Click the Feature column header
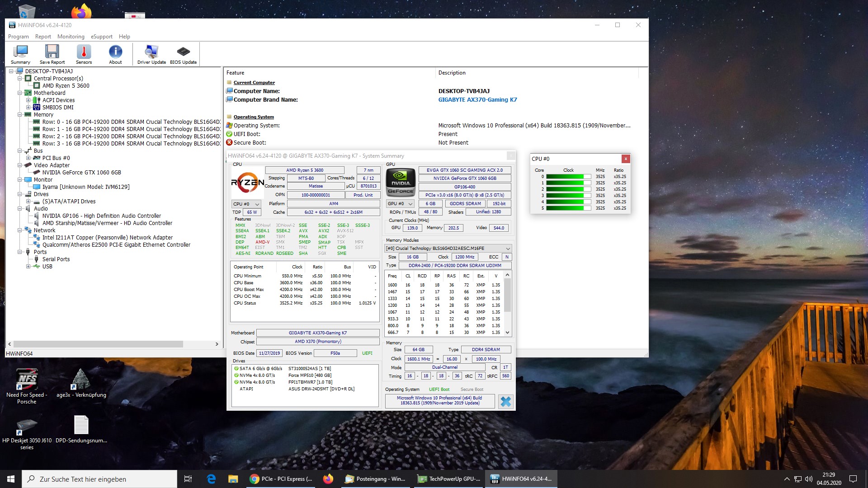 330,73
